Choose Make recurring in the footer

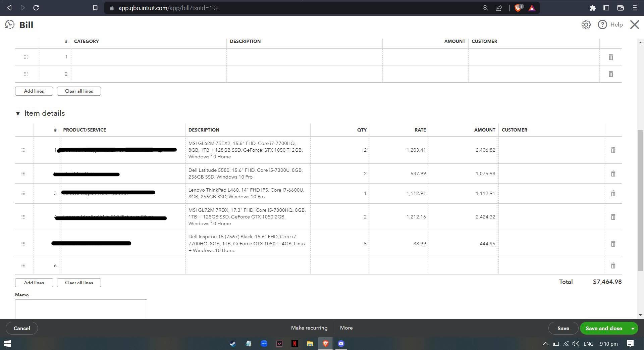pos(309,328)
